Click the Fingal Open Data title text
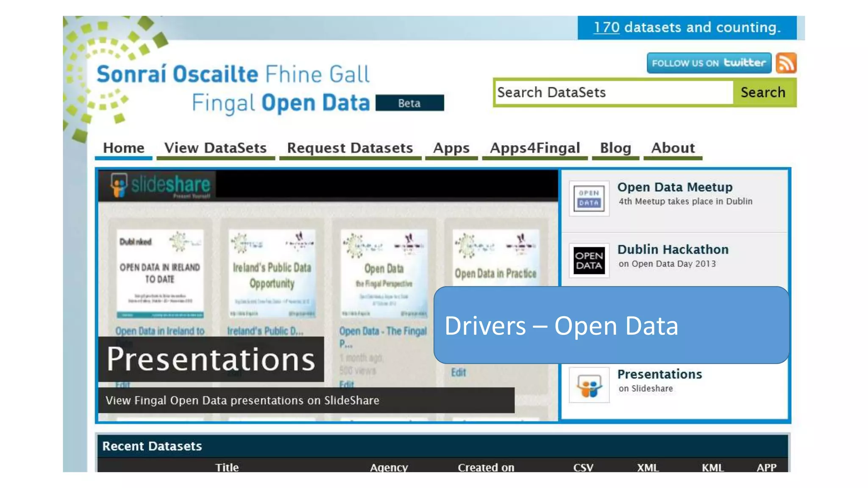Screen dimensions: 868x488 tap(281, 103)
